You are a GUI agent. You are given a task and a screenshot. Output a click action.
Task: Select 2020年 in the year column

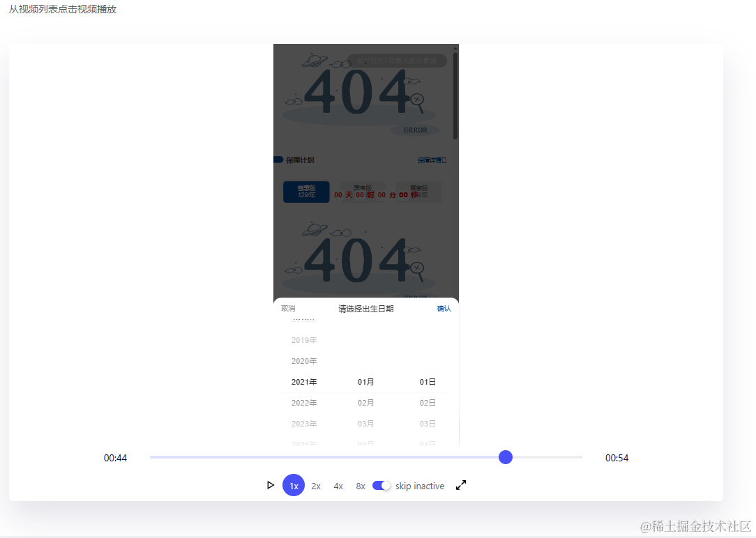click(x=304, y=361)
